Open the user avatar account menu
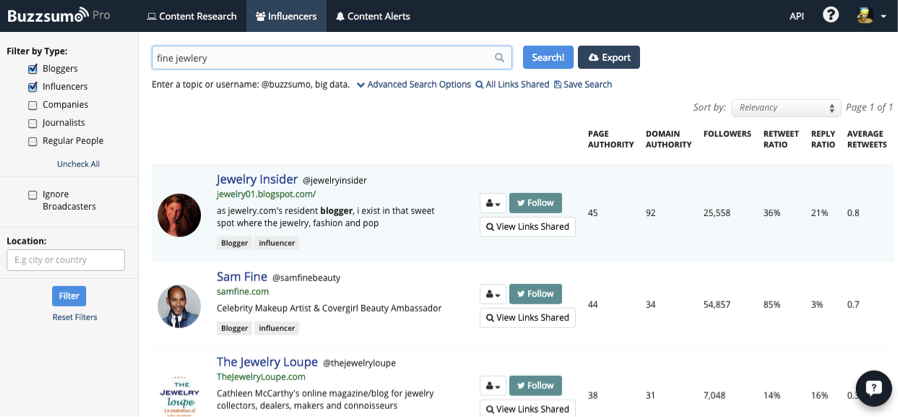This screenshot has height=417, width=898. tap(871, 15)
